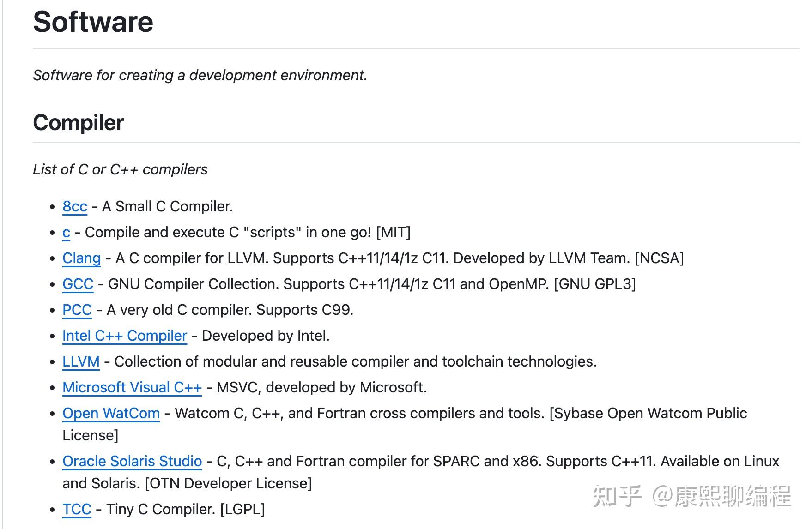Click the [OTN Developer License] text

point(228,483)
